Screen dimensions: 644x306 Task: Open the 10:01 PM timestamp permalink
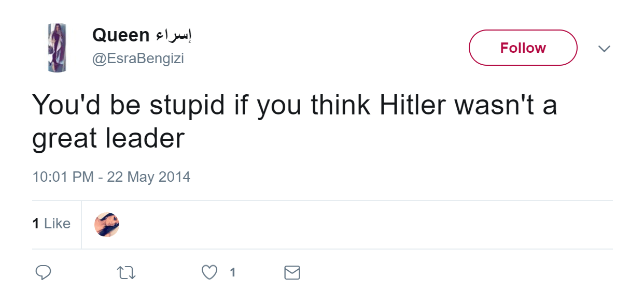point(111,177)
